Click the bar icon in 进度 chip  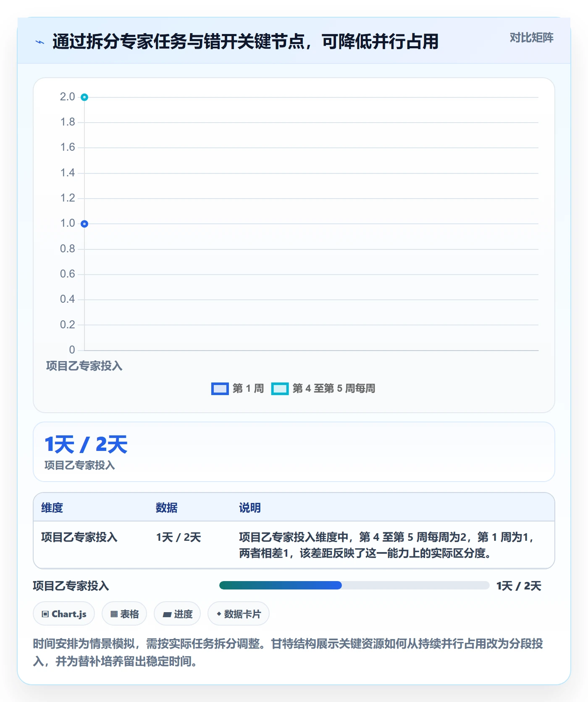pos(167,615)
